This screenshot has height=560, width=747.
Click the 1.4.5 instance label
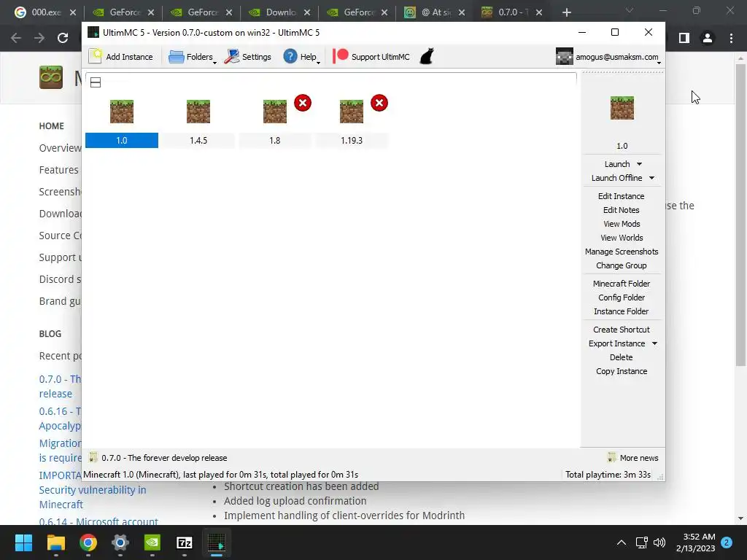click(x=198, y=141)
